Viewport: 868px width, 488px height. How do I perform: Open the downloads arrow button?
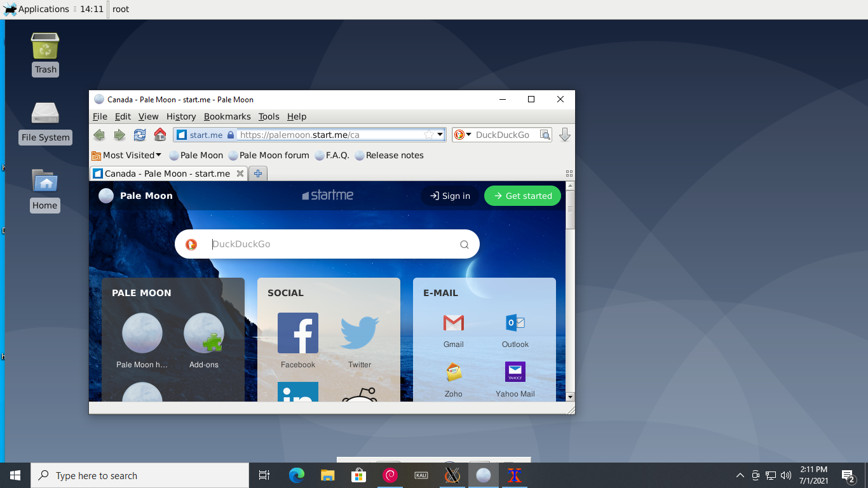point(564,135)
